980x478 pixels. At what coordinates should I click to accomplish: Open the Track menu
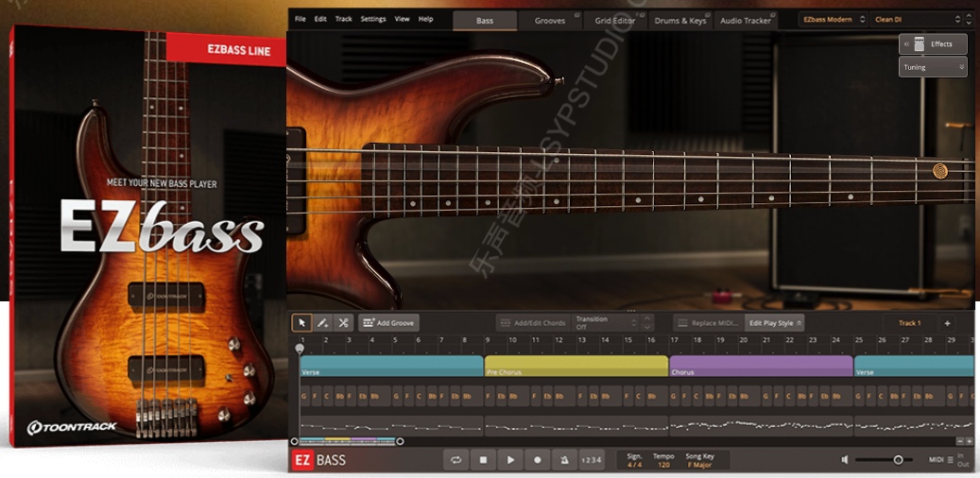click(x=344, y=20)
